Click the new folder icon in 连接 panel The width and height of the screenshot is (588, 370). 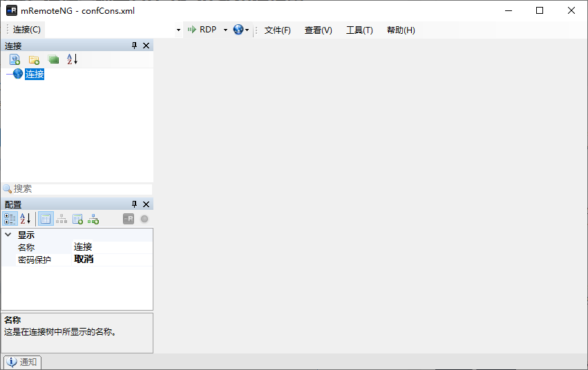pos(34,60)
